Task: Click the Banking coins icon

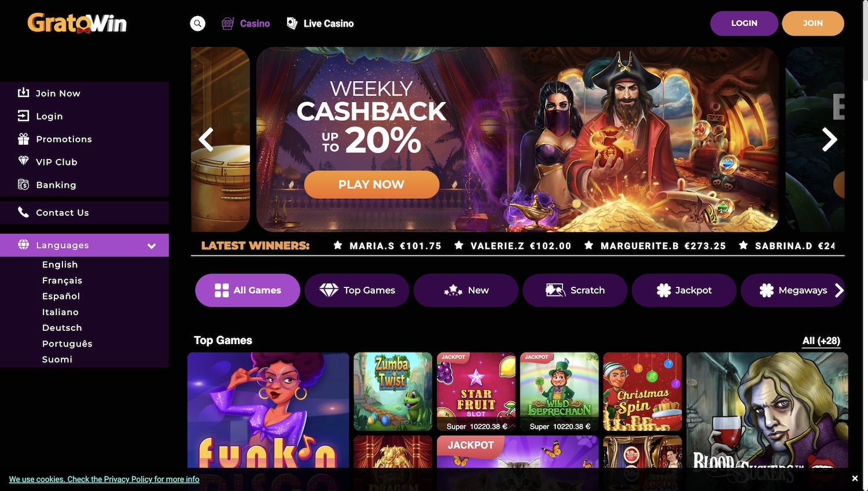Action: pyautogui.click(x=23, y=184)
